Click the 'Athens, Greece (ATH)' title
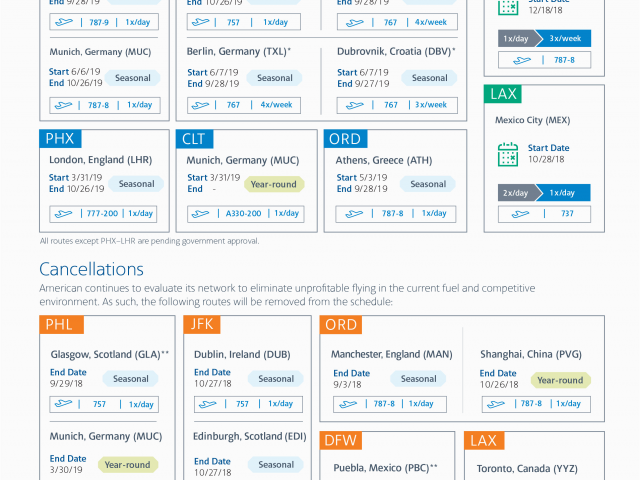This screenshot has height=480, width=640. (384, 160)
